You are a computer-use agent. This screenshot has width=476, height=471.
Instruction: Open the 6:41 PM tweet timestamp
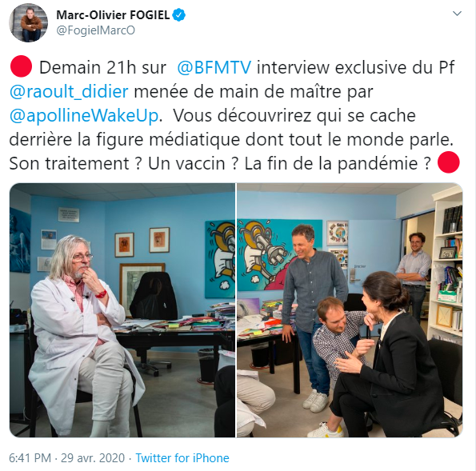pyautogui.click(x=30, y=458)
